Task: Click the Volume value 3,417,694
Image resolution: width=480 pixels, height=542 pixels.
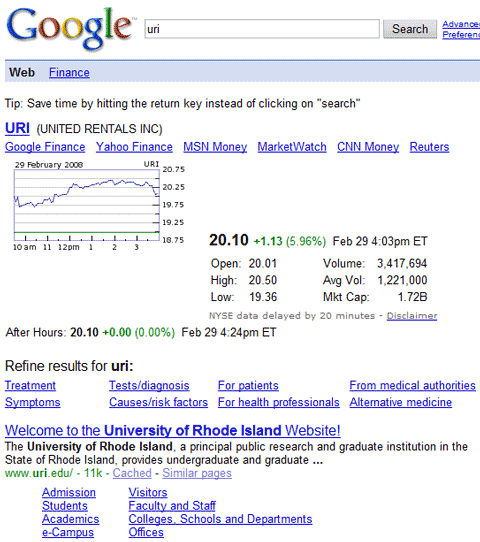Action: click(402, 264)
